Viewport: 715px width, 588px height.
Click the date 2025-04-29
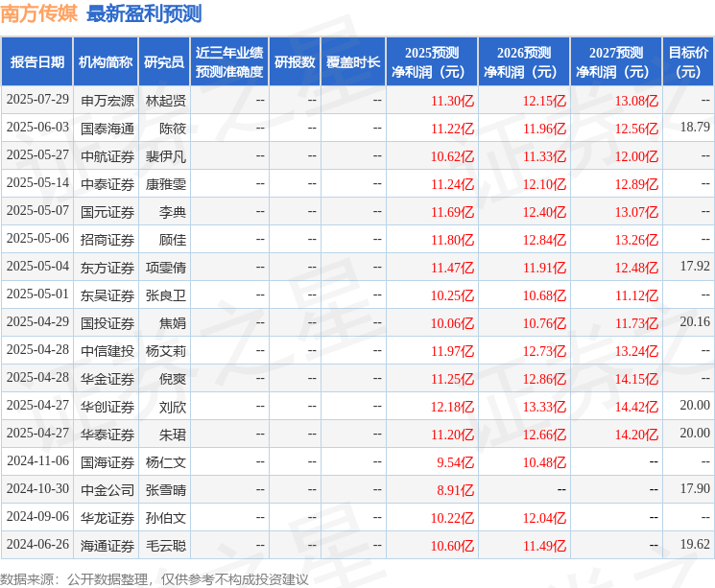click(x=37, y=321)
